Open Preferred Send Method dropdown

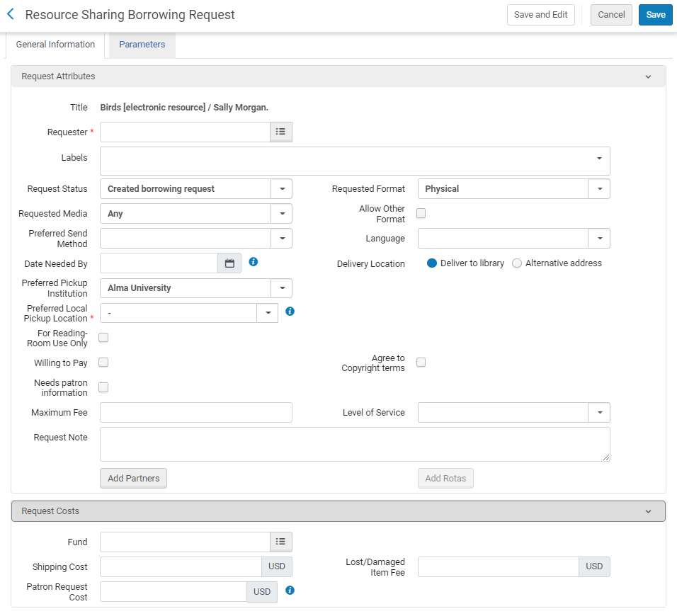tap(282, 239)
